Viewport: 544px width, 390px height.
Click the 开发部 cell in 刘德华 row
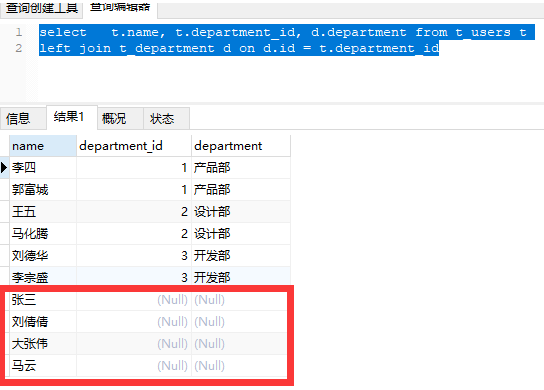pyautogui.click(x=241, y=256)
